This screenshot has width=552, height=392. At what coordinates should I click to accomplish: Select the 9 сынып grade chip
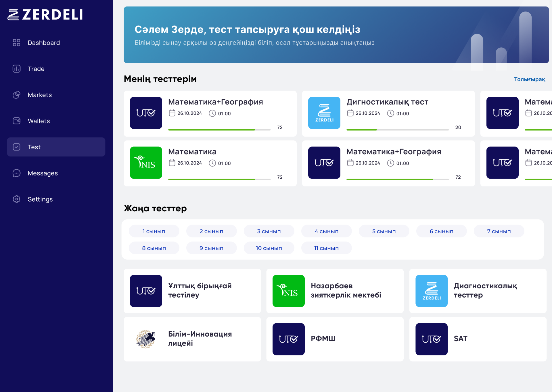[211, 248]
